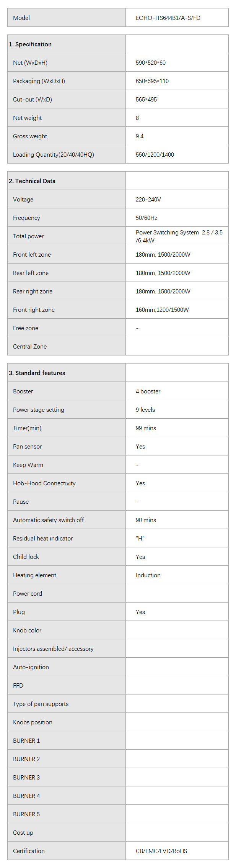Screen dimensions: 236x868
Task: Click the Hob-Hood Connectivity row label
Action: [x=44, y=483]
